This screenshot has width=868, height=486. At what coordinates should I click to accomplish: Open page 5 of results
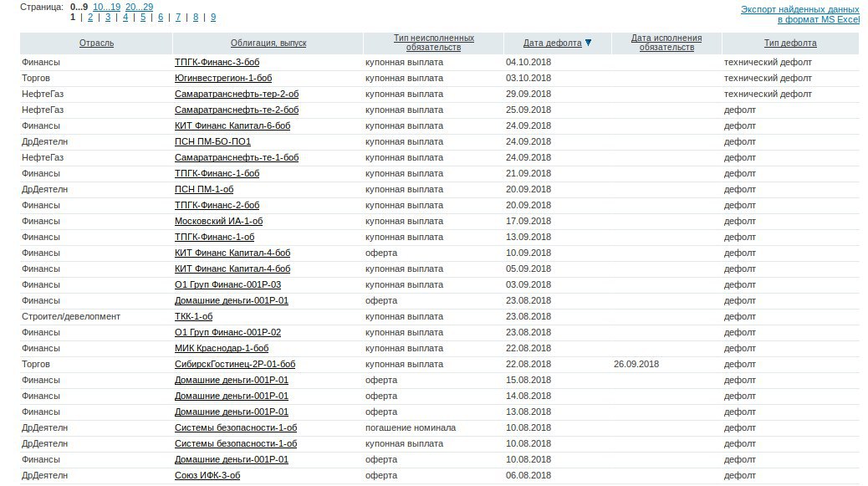(x=143, y=18)
